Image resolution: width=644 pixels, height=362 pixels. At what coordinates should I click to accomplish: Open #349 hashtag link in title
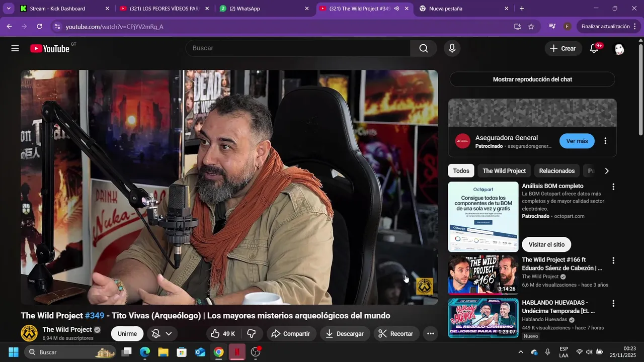[x=95, y=316]
